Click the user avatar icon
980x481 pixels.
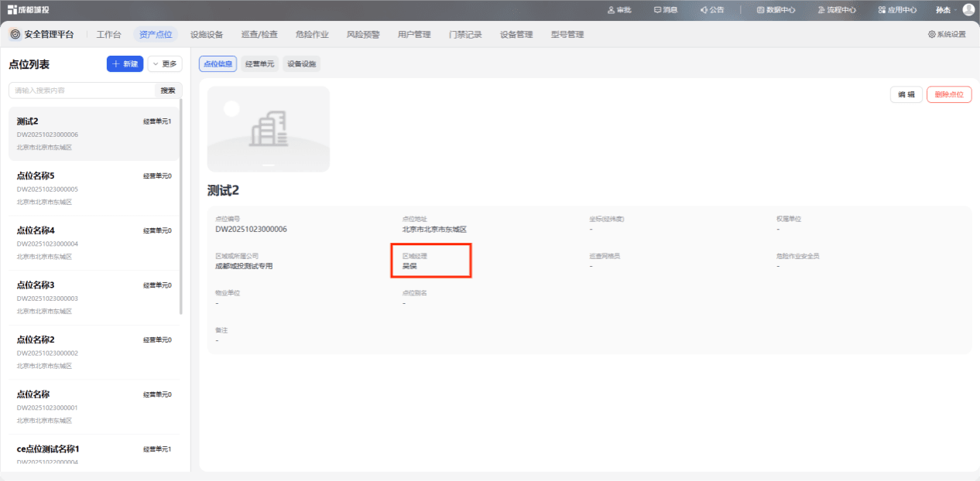968,10
